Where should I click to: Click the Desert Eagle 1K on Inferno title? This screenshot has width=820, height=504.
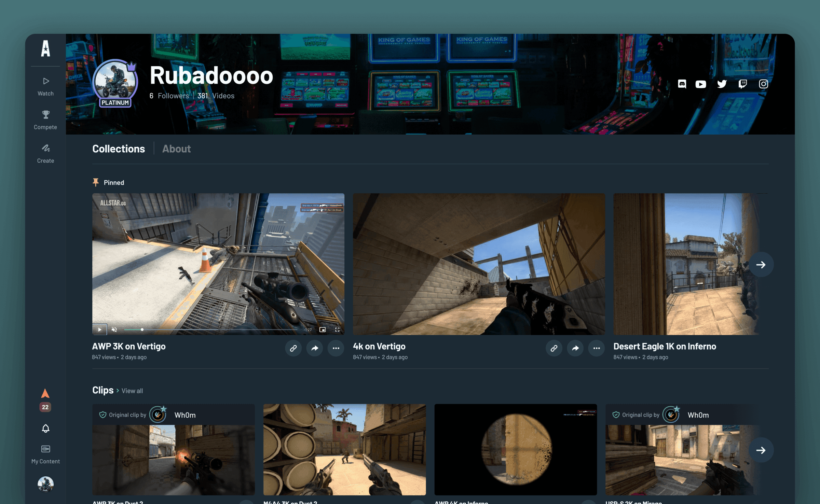665,346
